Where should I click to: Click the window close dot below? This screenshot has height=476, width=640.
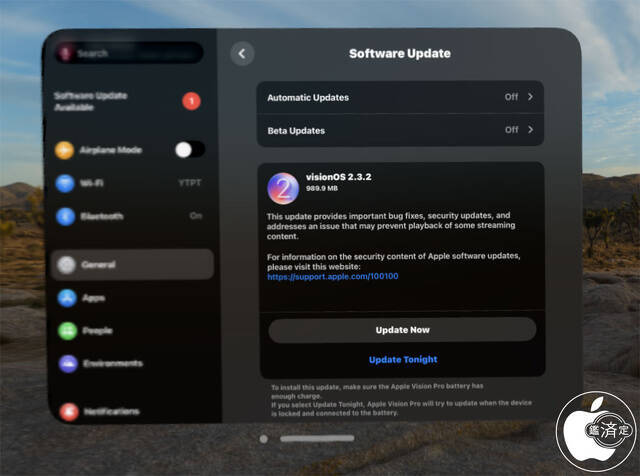tap(264, 439)
